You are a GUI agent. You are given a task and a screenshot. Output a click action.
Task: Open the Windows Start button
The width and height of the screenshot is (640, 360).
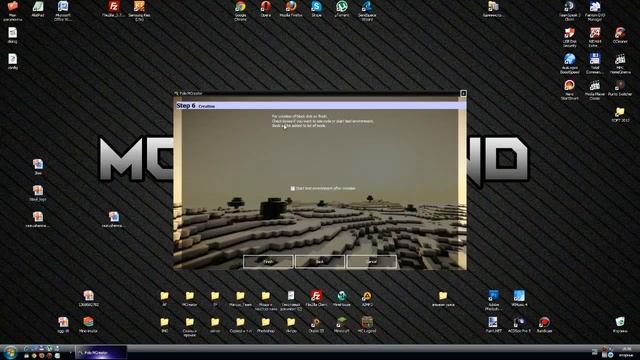10,352
